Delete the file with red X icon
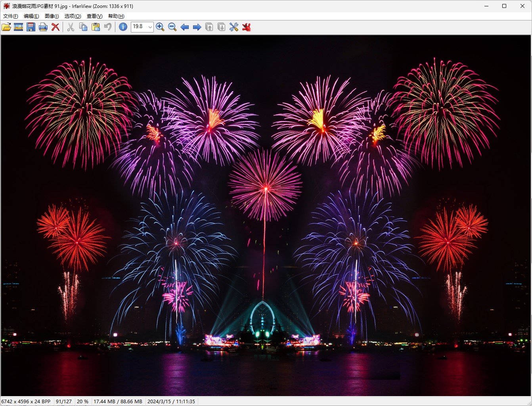Screen dimensions: 532x406 click(x=55, y=27)
